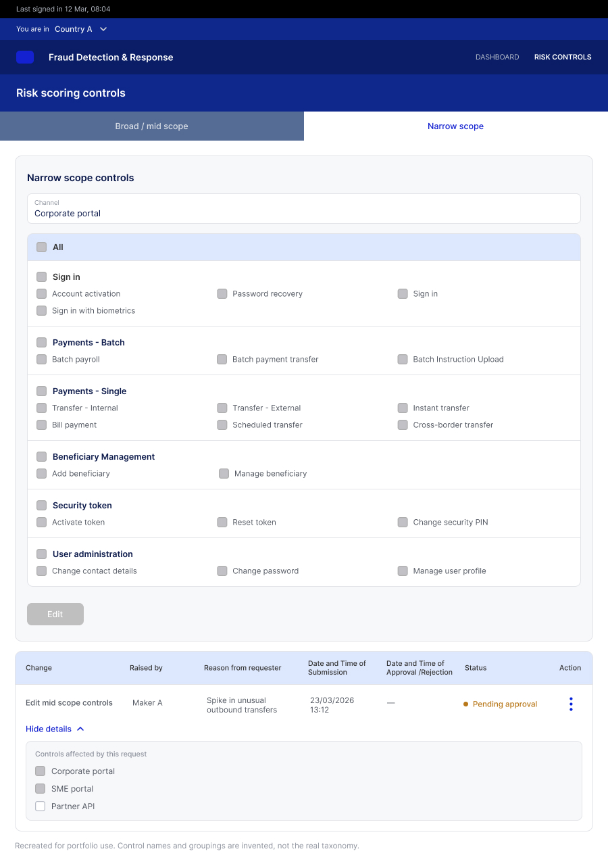
Task: Select the Security token group checkbox
Action: point(42,506)
